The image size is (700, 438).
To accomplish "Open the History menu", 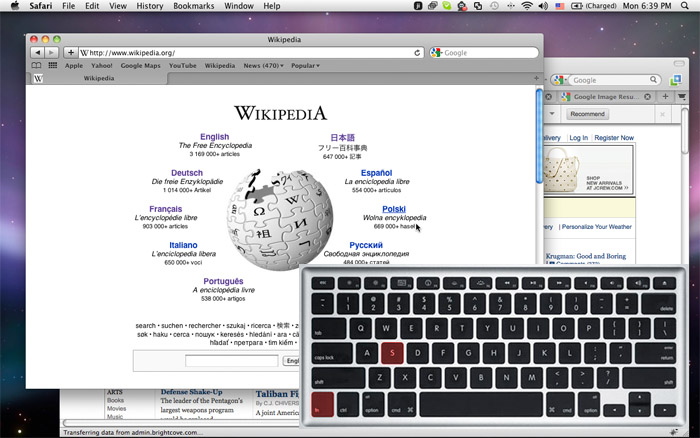I will (150, 6).
